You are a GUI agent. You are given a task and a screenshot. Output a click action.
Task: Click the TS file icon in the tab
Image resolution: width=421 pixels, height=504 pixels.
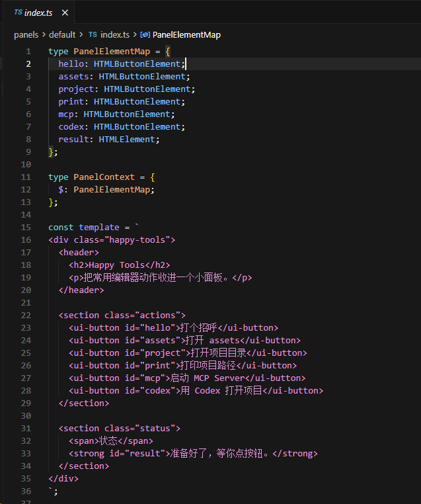(x=19, y=12)
